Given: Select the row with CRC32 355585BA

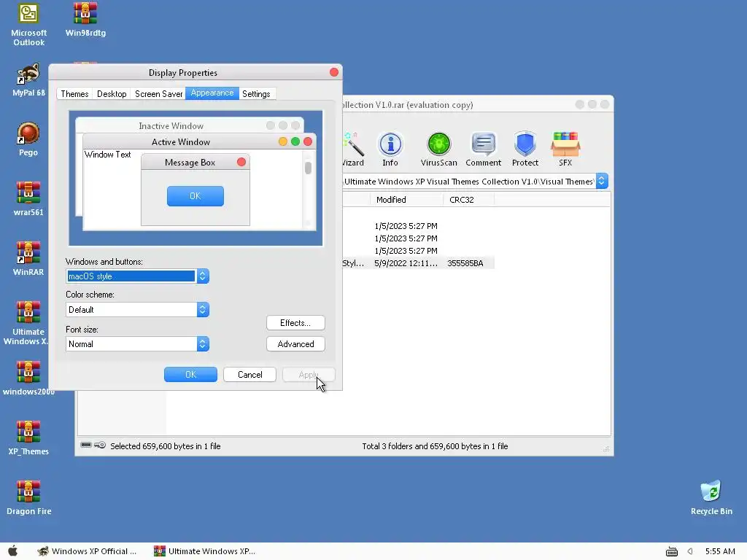Looking at the screenshot, I should point(418,263).
